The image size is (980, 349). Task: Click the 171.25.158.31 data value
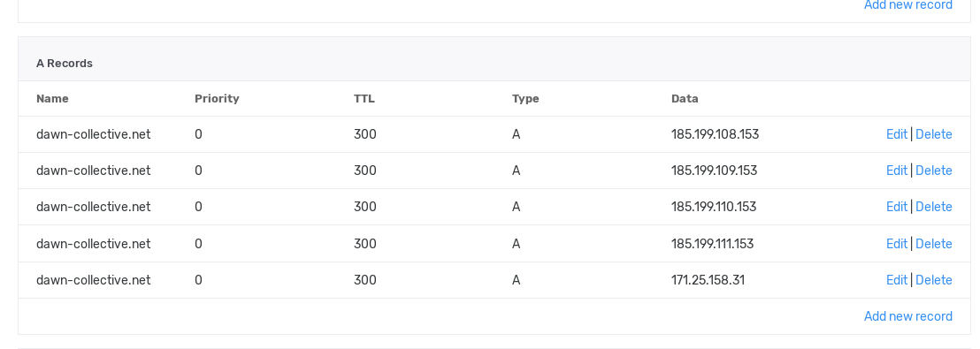708,280
